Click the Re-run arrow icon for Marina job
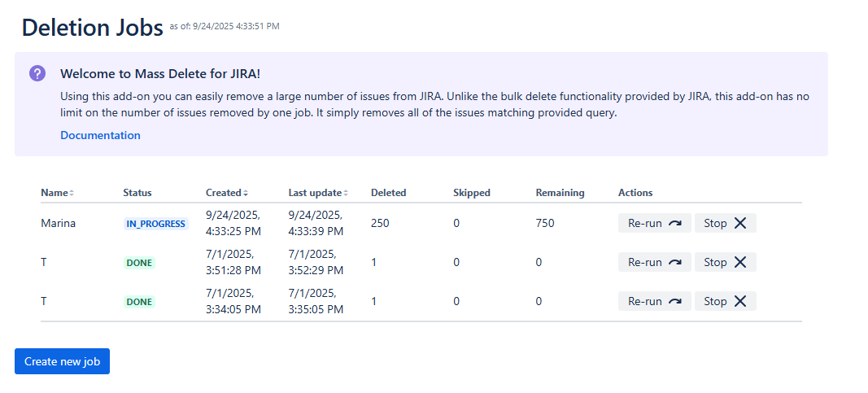868x393 pixels. click(x=674, y=223)
